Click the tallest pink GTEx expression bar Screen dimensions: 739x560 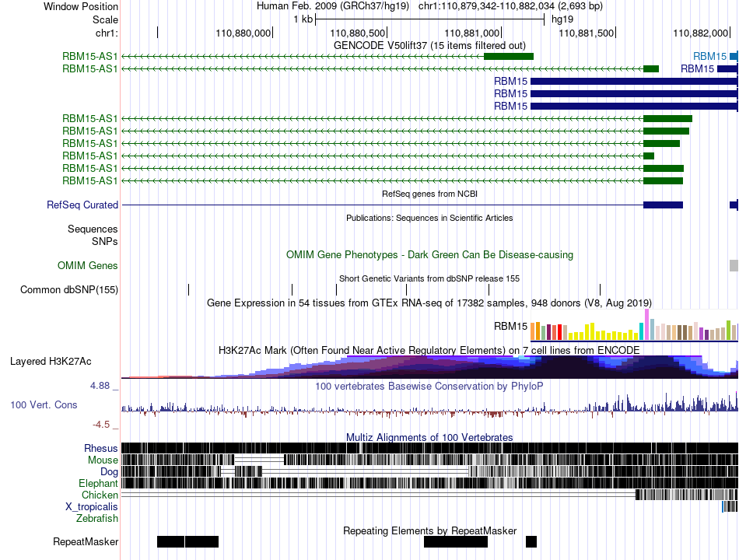click(646, 324)
